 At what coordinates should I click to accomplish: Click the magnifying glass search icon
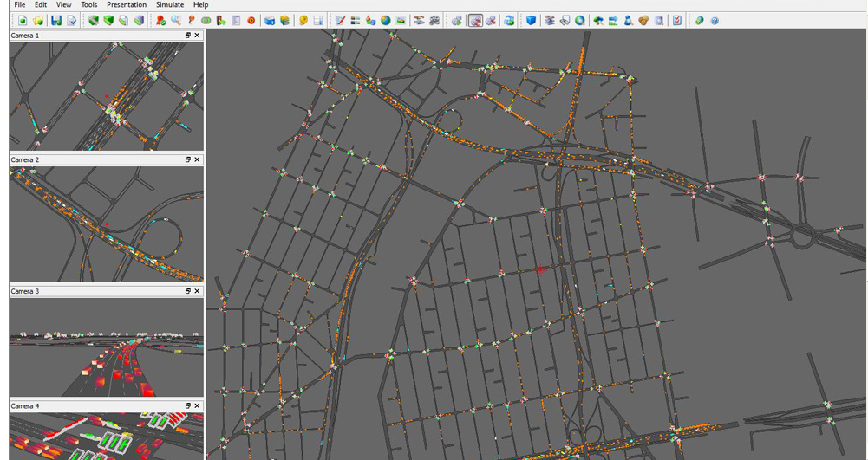[x=176, y=21]
